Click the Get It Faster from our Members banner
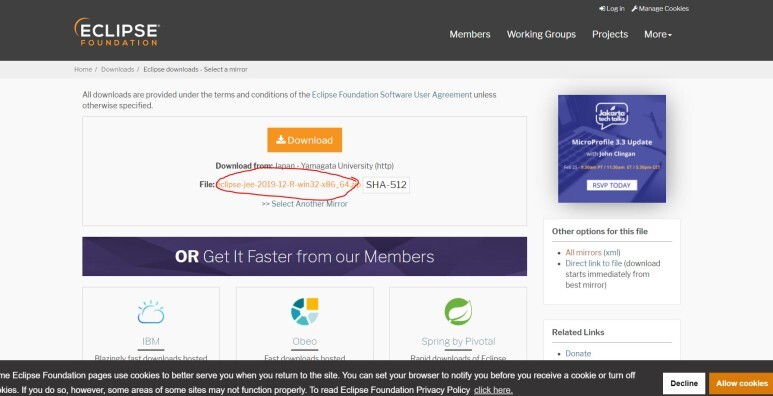The width and height of the screenshot is (773, 396). (305, 256)
